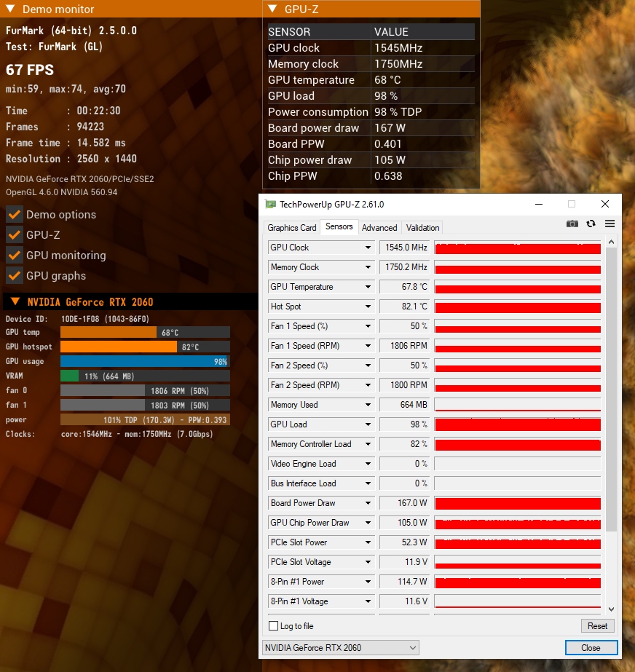Click the Chip power draw 105 W overlay row
Screen dimensions: 635x672
coord(371,160)
